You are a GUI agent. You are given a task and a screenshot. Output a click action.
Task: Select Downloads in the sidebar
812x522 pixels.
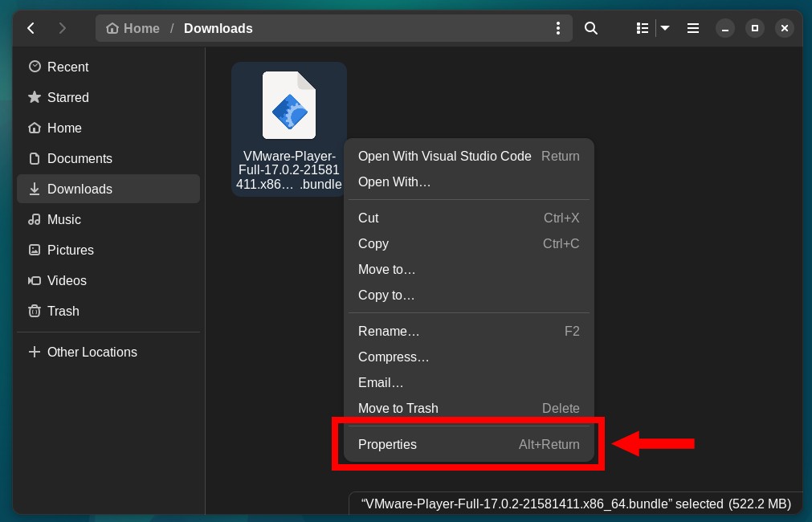point(108,189)
